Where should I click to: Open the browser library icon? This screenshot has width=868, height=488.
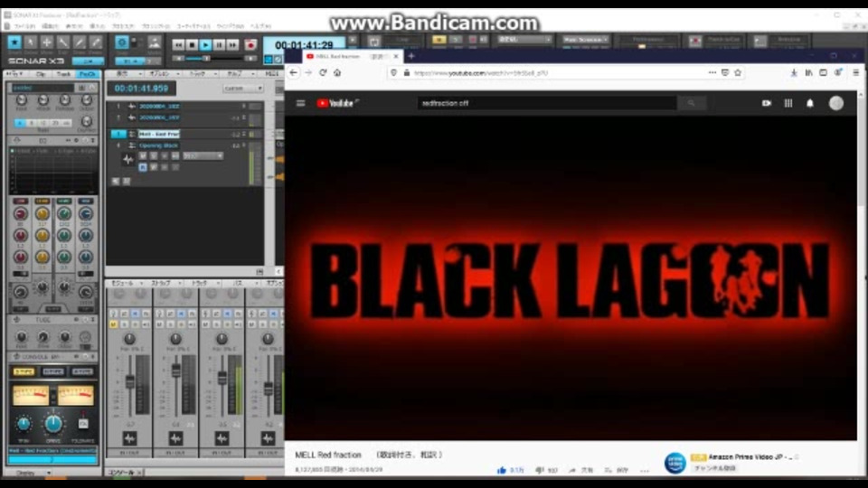pyautogui.click(x=808, y=72)
